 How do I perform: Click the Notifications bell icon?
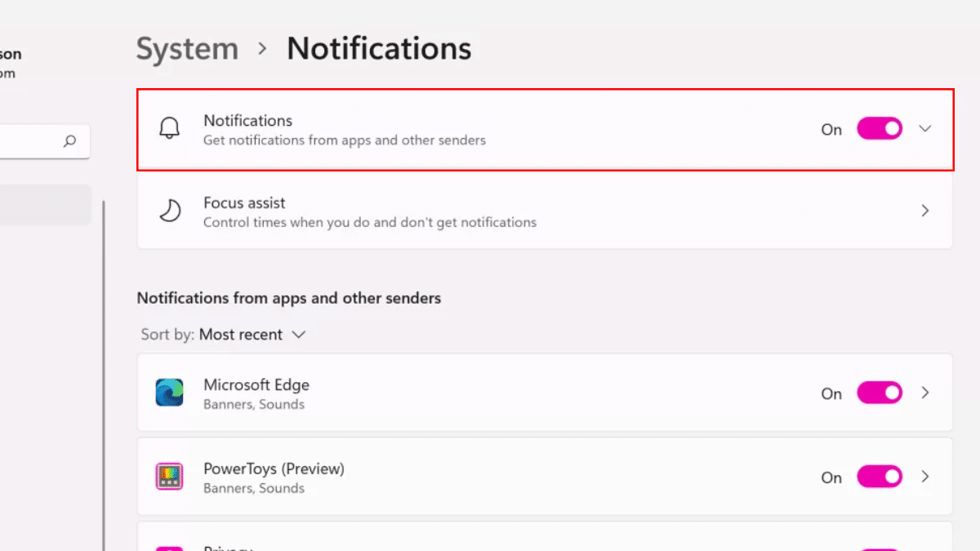tap(169, 129)
